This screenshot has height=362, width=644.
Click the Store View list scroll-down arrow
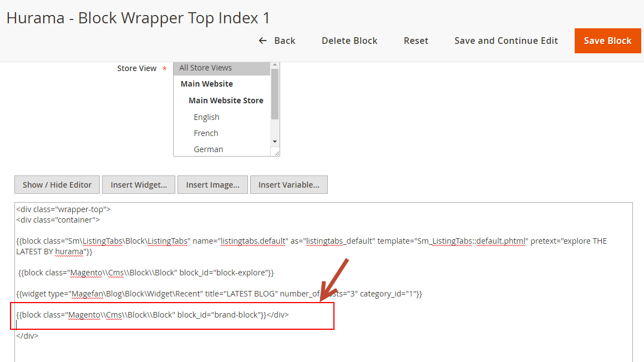[x=275, y=142]
